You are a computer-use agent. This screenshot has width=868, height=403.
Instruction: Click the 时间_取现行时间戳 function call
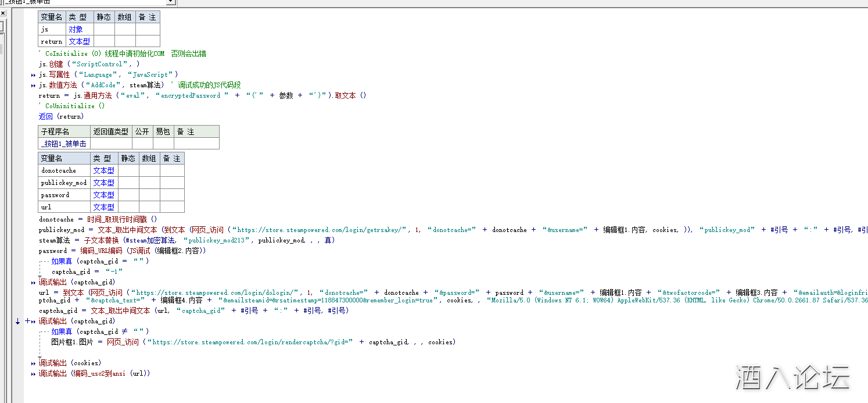(x=122, y=220)
